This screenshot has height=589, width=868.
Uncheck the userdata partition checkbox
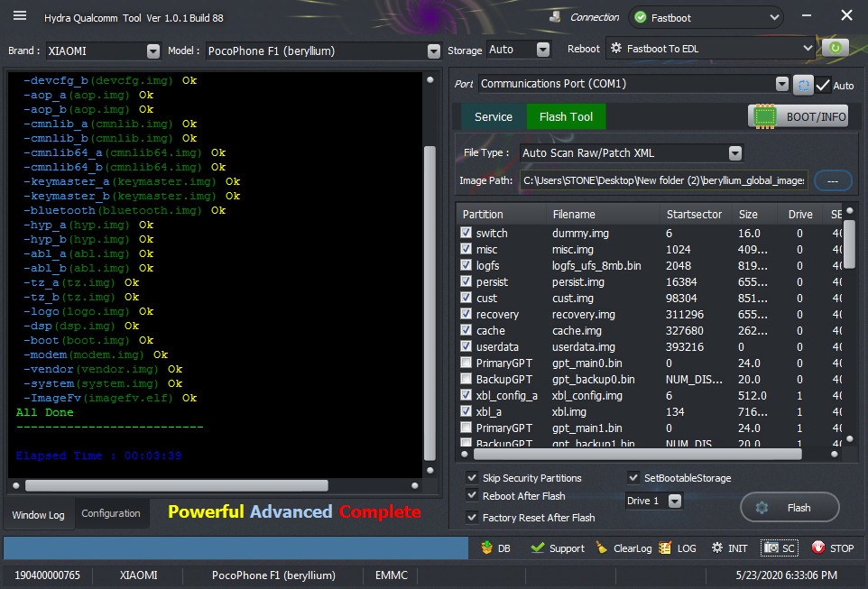[x=466, y=346]
